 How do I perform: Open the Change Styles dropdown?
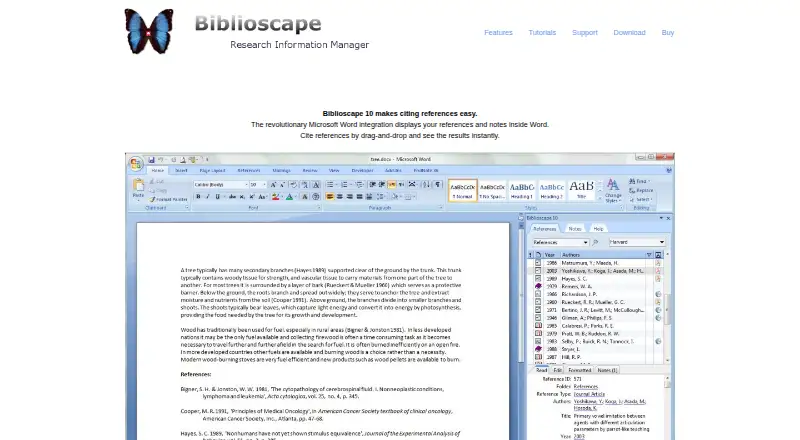[x=613, y=190]
